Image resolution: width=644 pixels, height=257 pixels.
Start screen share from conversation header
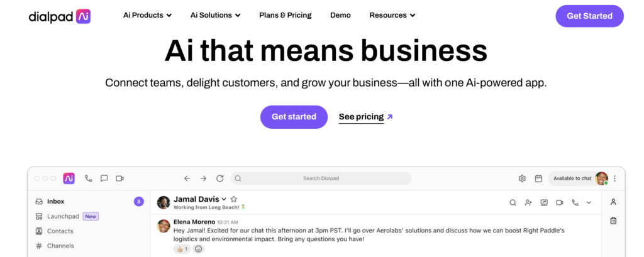coord(544,202)
